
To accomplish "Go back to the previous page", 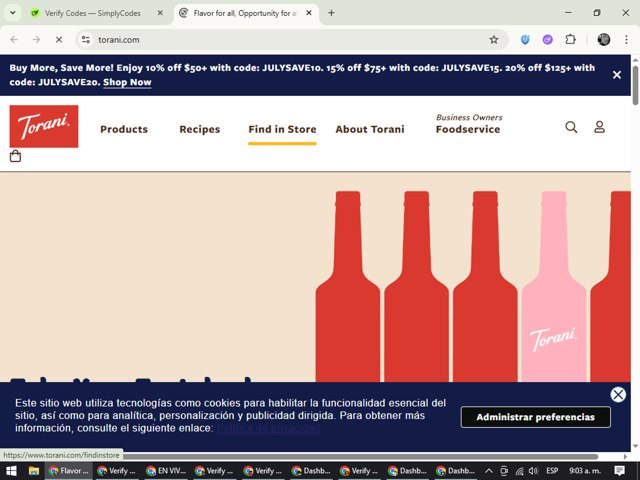I will point(14,40).
